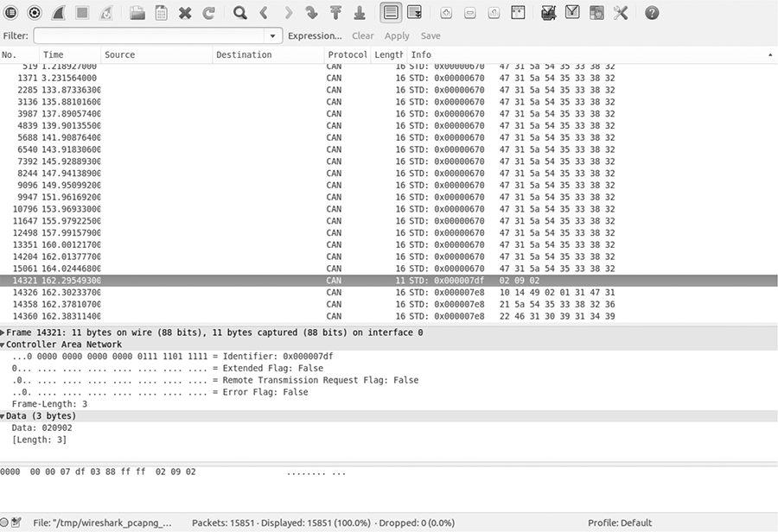Click the magnifier Find Packet icon

point(240,13)
